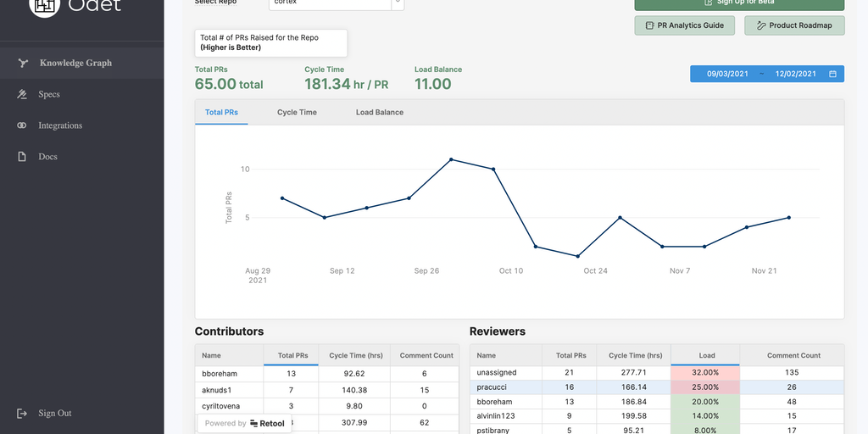Sort reviewers by Load column header

tap(706, 355)
